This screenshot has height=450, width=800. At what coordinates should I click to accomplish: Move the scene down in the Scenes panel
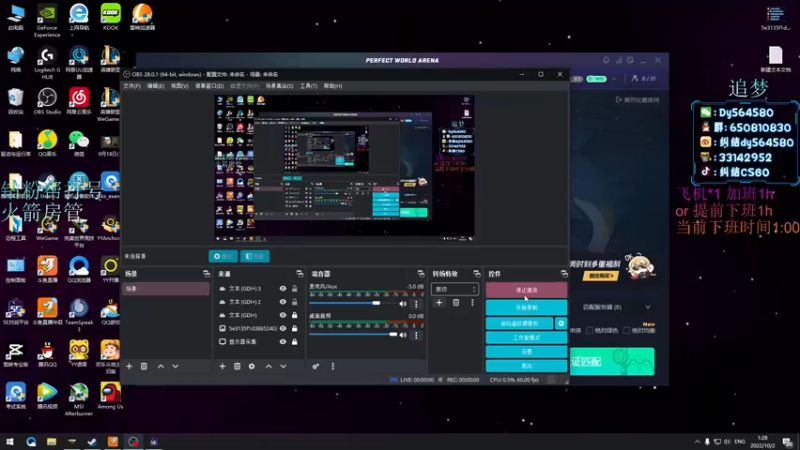[x=176, y=366]
